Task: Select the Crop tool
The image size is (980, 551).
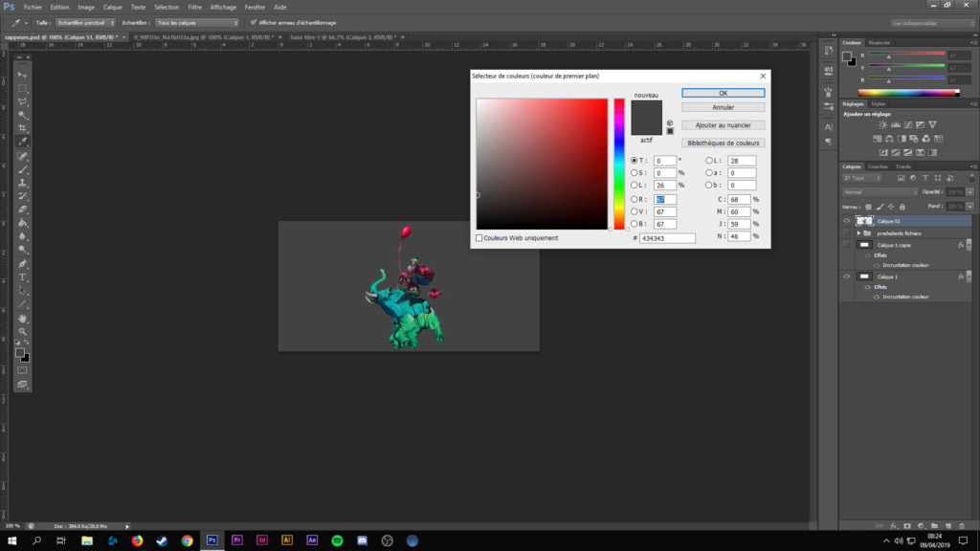Action: pyautogui.click(x=23, y=128)
